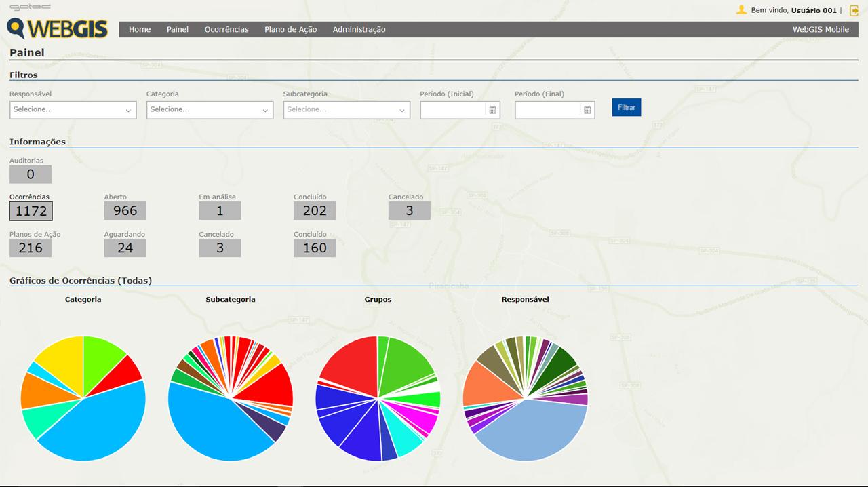Expand the Subcategoria dropdown
Screen dimensions: 868x487
pyautogui.click(x=347, y=110)
